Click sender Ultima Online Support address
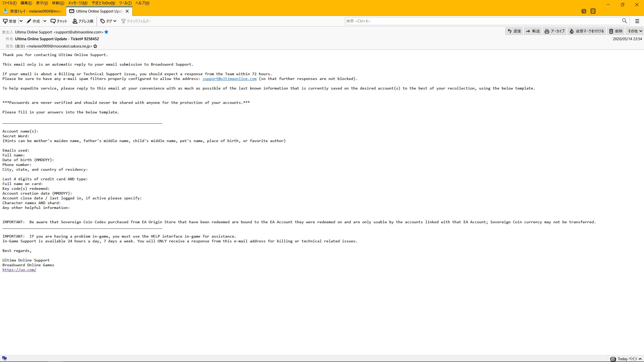This screenshot has width=644, height=362. click(x=59, y=32)
